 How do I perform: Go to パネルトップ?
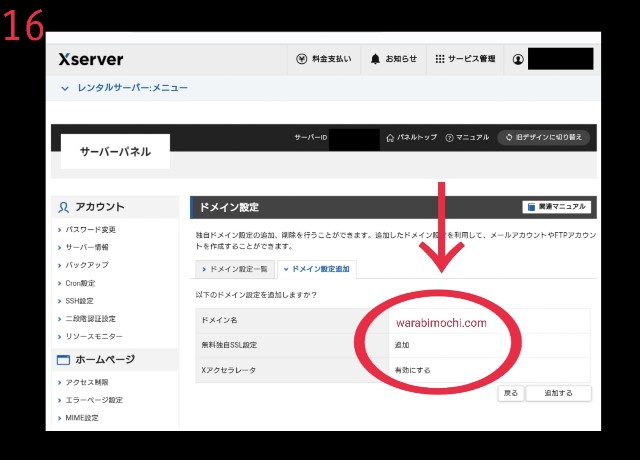(411, 138)
